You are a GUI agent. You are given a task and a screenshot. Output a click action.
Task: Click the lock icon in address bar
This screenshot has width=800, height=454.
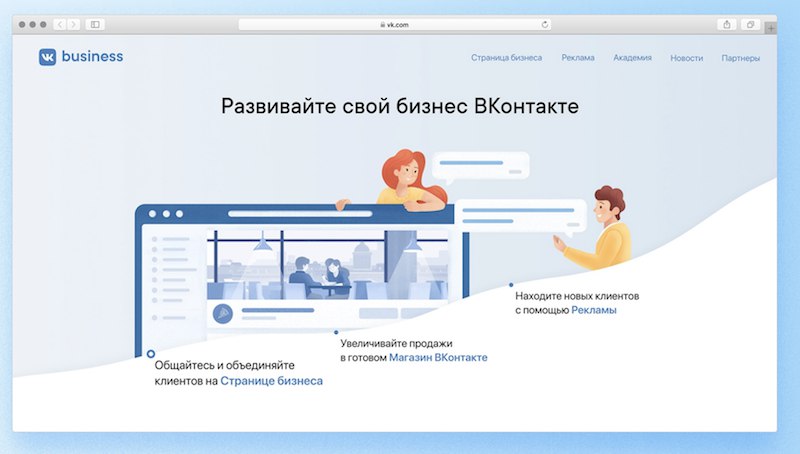click(x=383, y=24)
